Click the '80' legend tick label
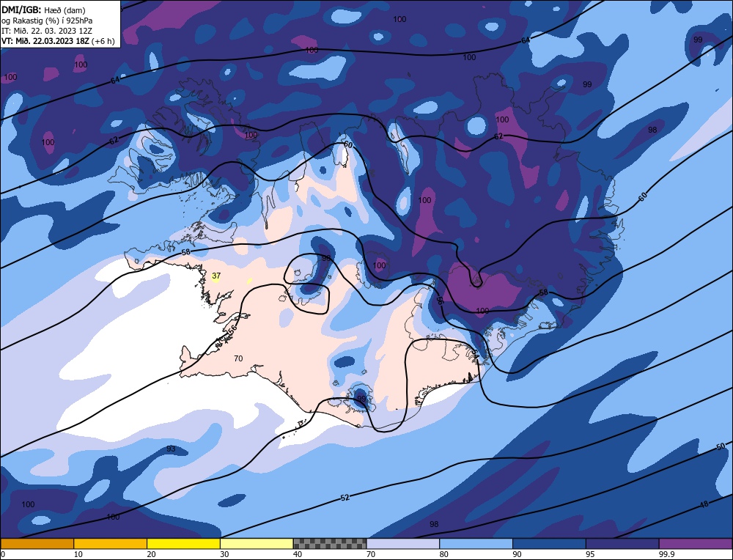 443,554
